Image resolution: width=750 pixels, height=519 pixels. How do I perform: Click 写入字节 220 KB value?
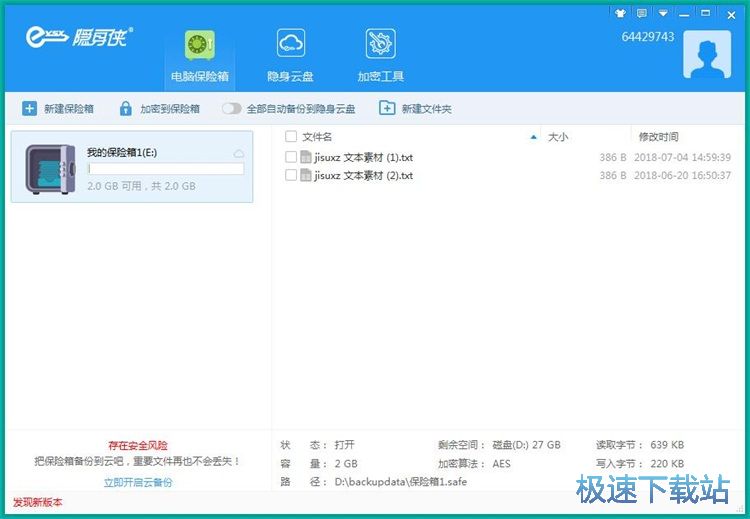click(667, 464)
